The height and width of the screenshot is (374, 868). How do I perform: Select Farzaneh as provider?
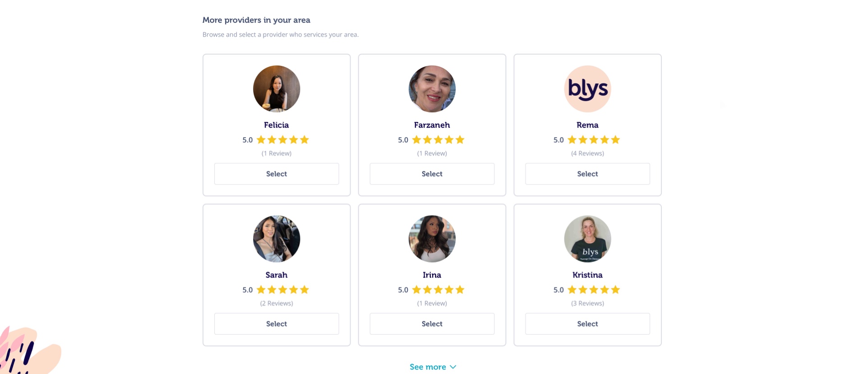click(432, 174)
